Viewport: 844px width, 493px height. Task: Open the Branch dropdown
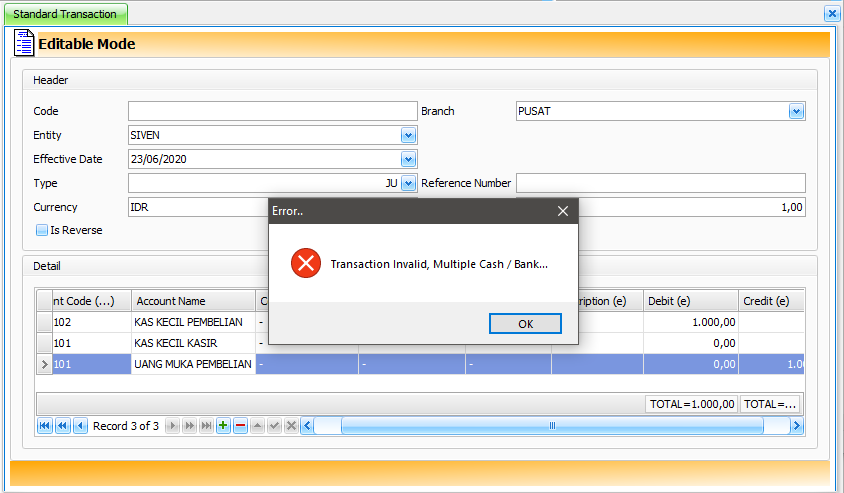pyautogui.click(x=796, y=111)
